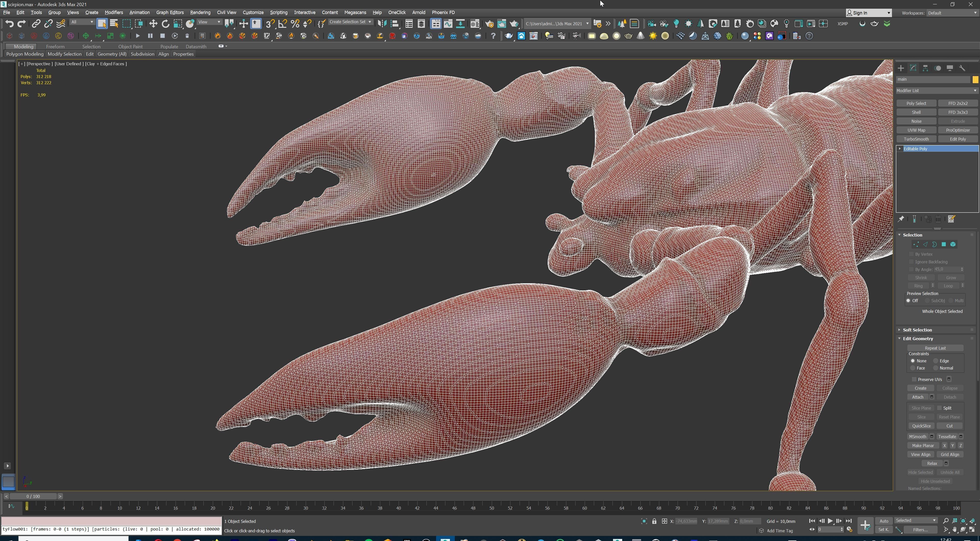
Task: Activate the Select and Move tool
Action: (x=153, y=23)
